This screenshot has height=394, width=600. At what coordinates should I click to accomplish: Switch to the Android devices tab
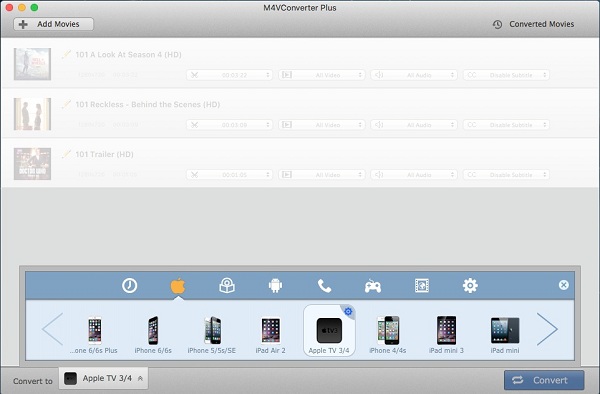tap(275, 285)
